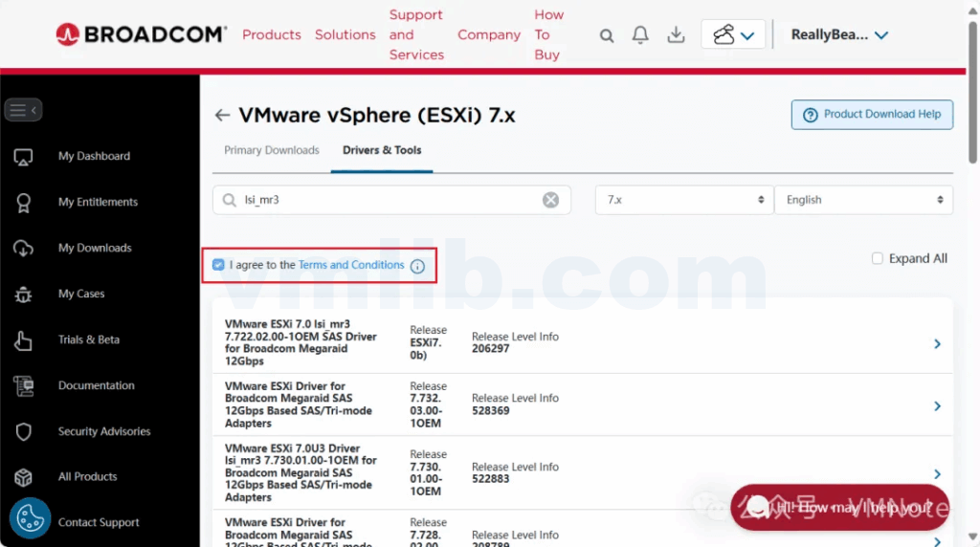Uncheck the I agree to terms checkbox
Viewport: 980px width, 547px height.
(x=219, y=265)
